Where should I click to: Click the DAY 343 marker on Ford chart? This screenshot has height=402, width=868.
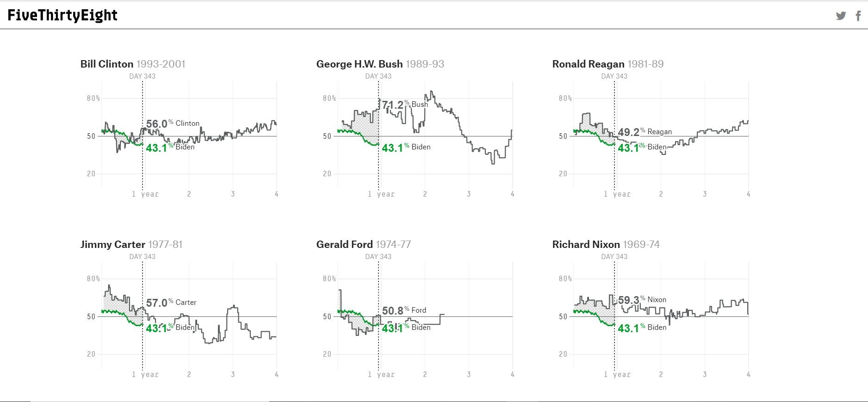(378, 257)
